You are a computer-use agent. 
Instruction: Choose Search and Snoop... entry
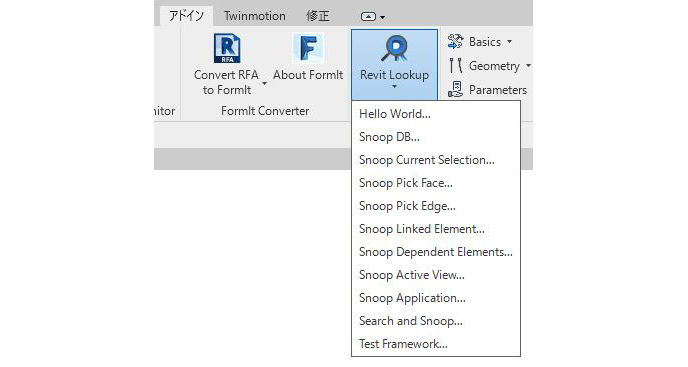tap(436, 321)
